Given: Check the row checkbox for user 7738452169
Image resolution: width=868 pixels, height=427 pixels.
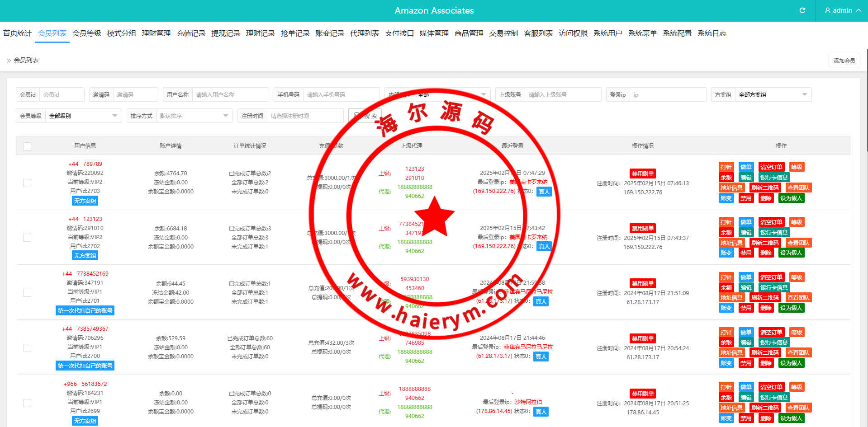Looking at the screenshot, I should pos(27,293).
